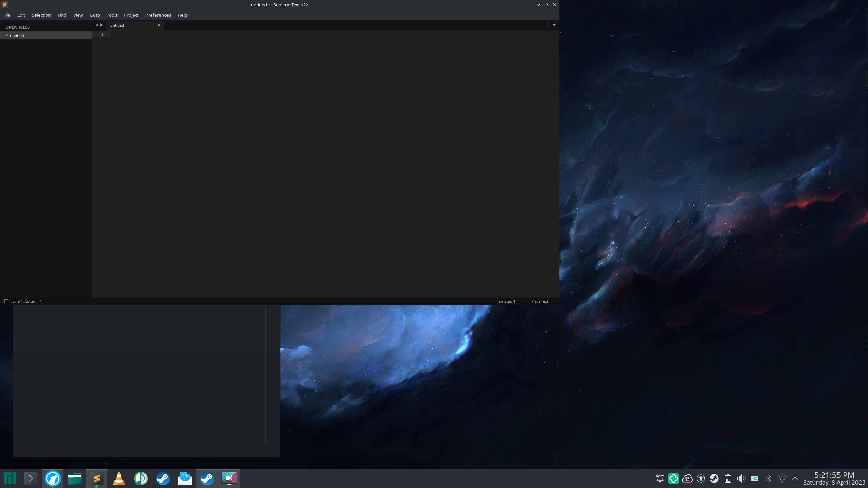Click the Steam system tray icon
This screenshot has width=868, height=488.
(714, 479)
